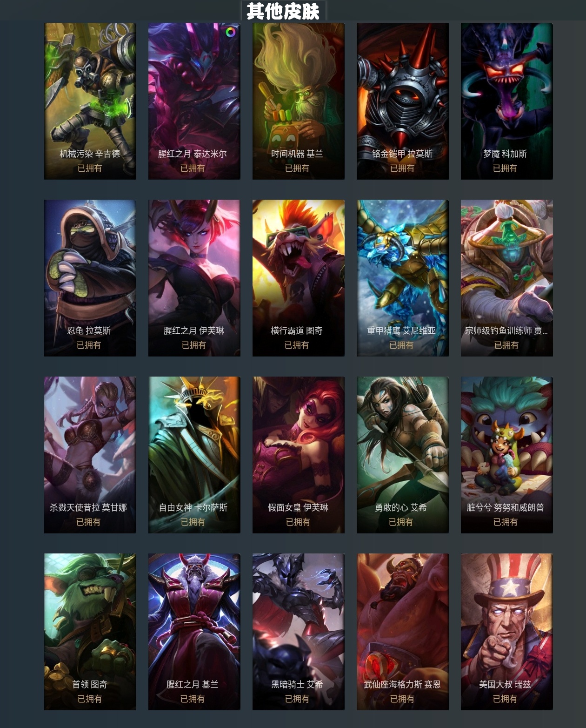Click the chroma color wheel icon on 腥红之月 泰达米尔
Image resolution: width=586 pixels, height=728 pixels.
coord(230,32)
